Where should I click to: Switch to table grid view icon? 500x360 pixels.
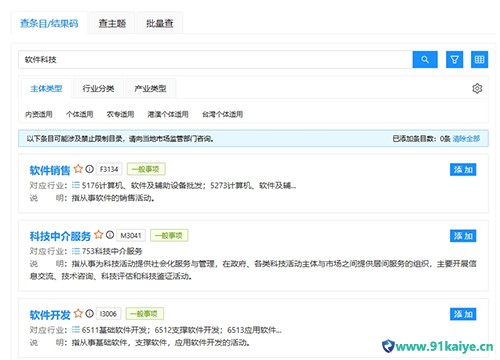tap(479, 59)
